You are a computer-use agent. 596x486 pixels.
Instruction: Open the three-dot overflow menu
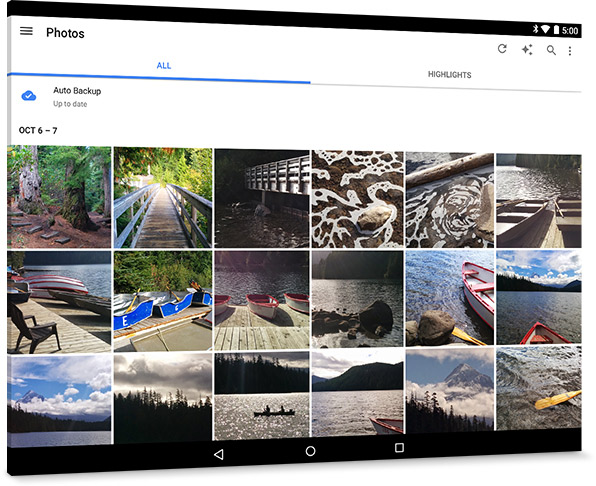click(570, 51)
